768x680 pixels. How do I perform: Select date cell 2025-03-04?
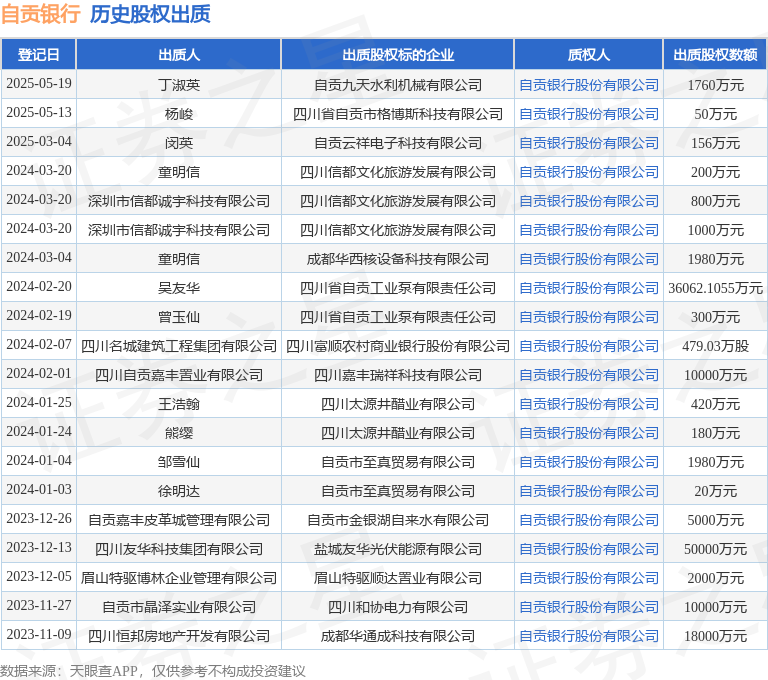[39, 142]
